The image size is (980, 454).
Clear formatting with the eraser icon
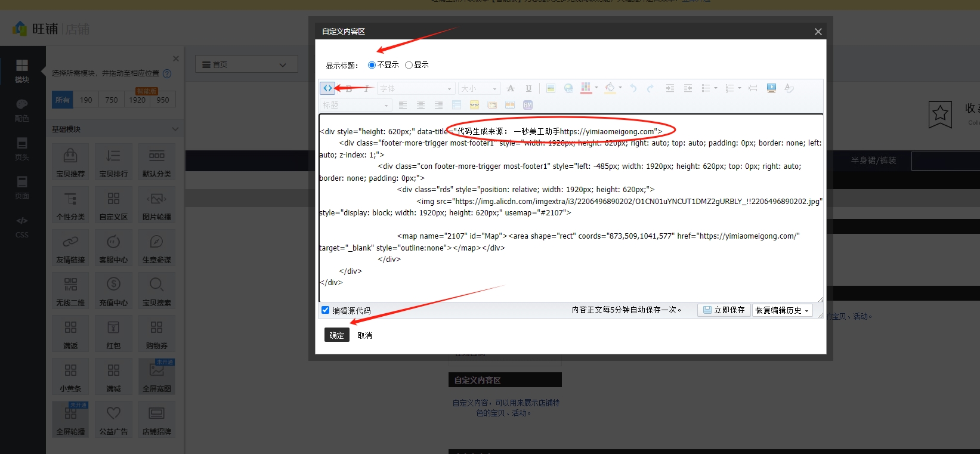point(789,88)
